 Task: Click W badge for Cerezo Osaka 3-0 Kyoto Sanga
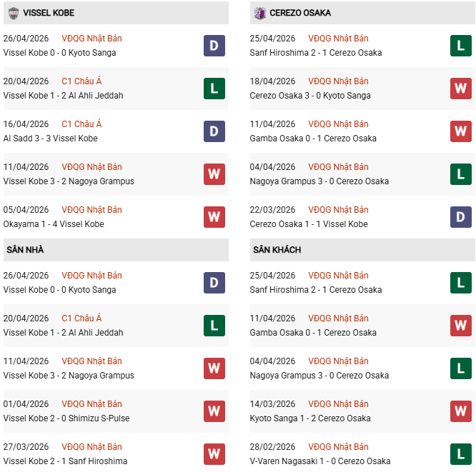click(x=461, y=89)
